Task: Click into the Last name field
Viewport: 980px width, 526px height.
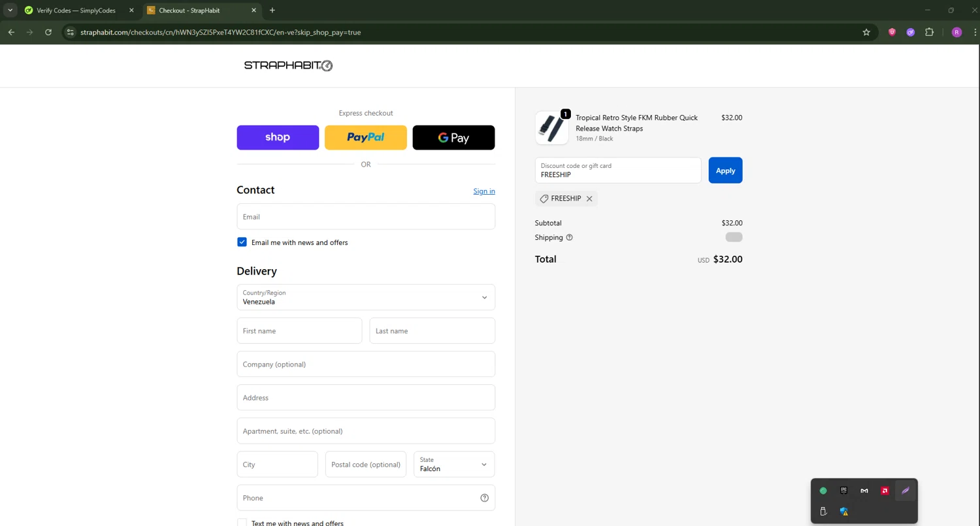Action: click(x=433, y=331)
